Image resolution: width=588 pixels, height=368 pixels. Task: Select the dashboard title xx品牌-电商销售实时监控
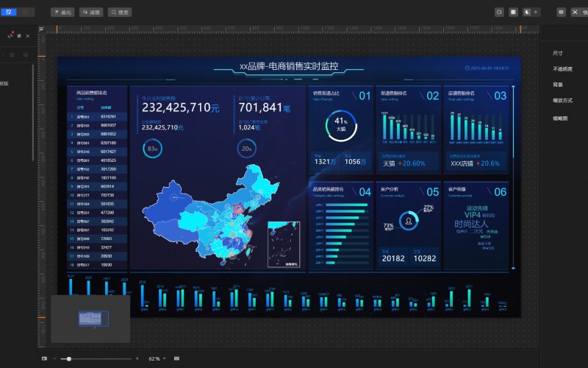pos(289,66)
